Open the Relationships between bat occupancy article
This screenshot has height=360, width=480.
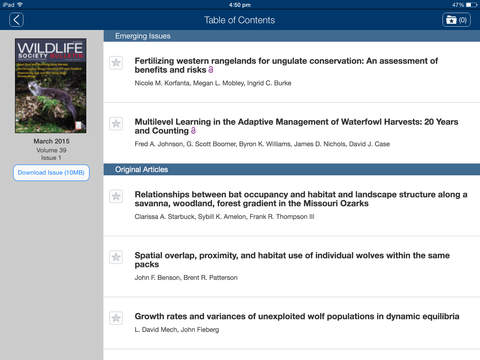[x=301, y=199]
